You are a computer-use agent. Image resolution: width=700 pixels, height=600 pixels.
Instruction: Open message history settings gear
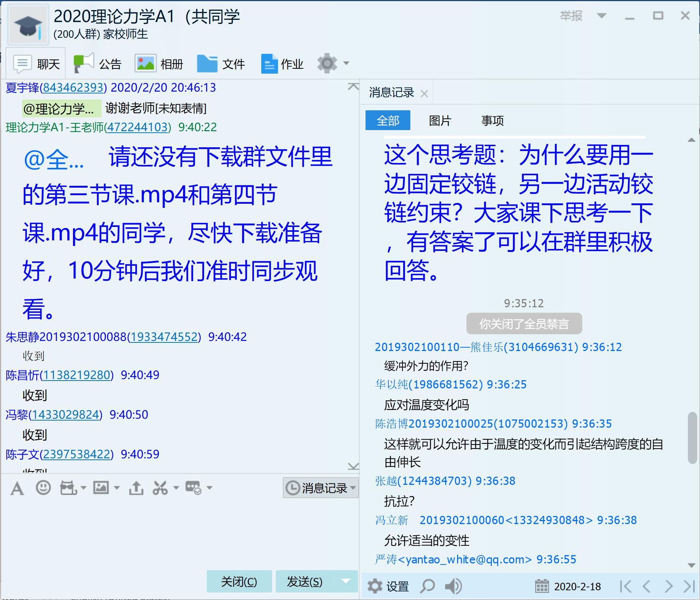click(375, 586)
